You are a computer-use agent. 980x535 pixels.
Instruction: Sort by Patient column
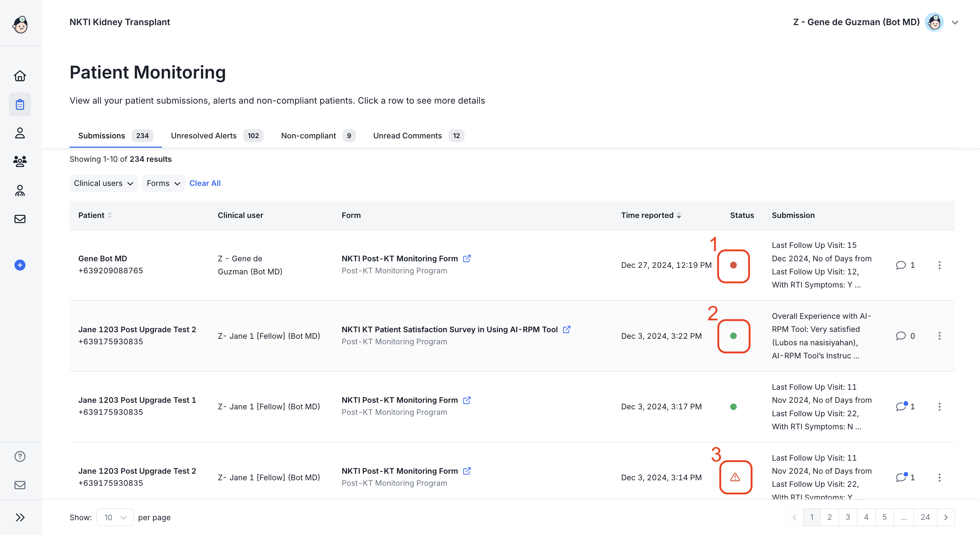(109, 216)
